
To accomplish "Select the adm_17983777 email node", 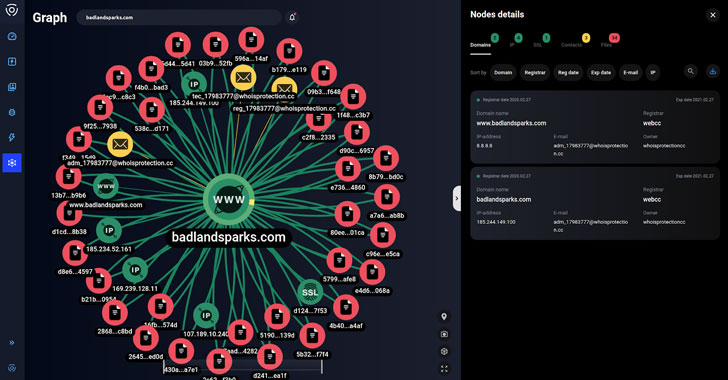I will (120, 144).
